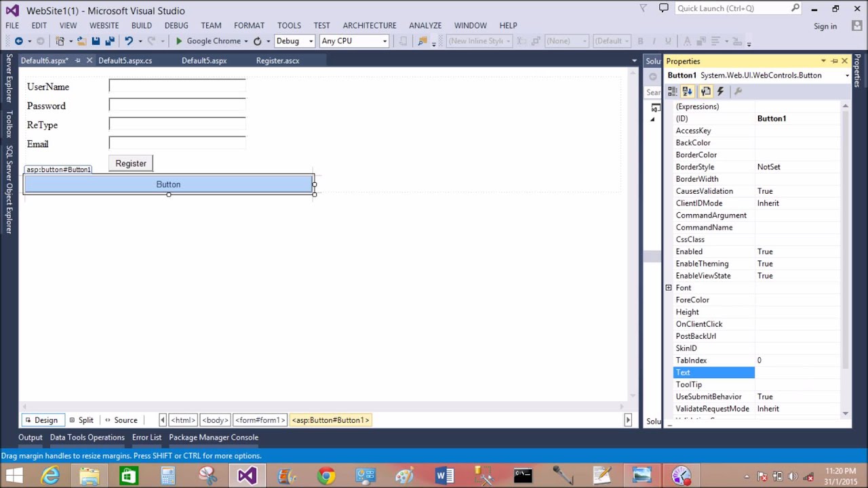Click the Events lightning bolt icon
Image resolution: width=868 pixels, height=488 pixels.
[x=720, y=91]
